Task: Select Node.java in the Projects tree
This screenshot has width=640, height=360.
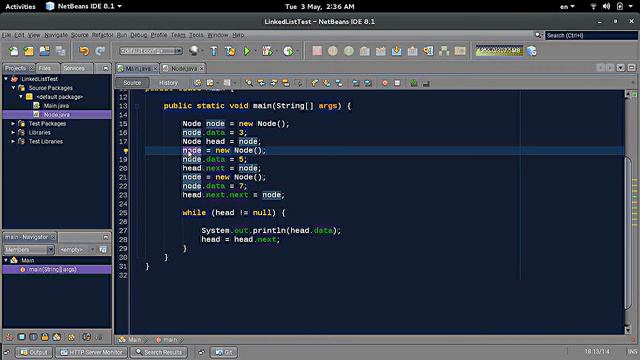Action: (x=56, y=115)
